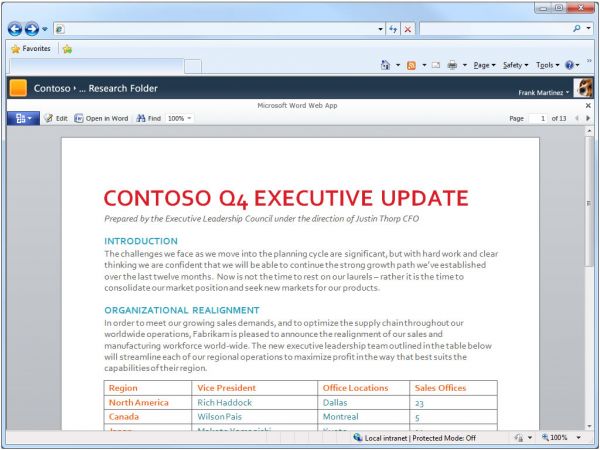This screenshot has width=600, height=450.
Task: Click the Wilson Pais table cell
Action: [x=254, y=417]
